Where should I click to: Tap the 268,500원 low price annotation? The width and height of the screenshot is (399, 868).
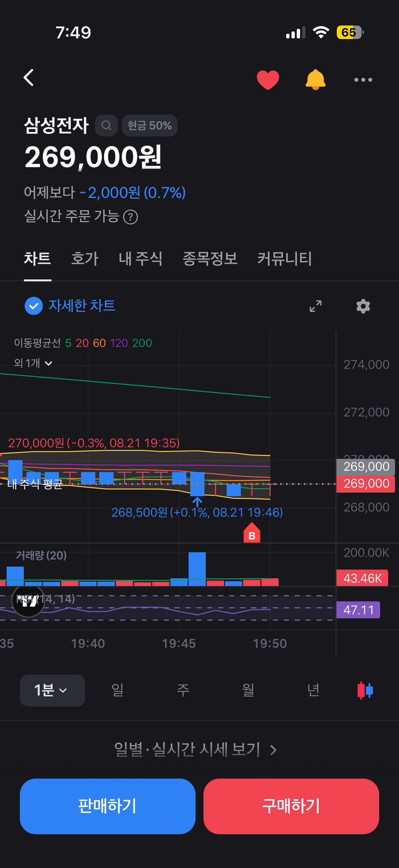point(197,512)
